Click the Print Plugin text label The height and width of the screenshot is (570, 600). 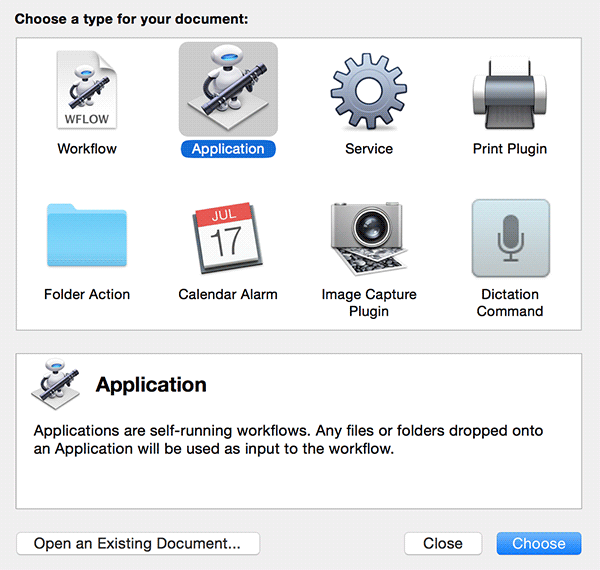coord(510,149)
